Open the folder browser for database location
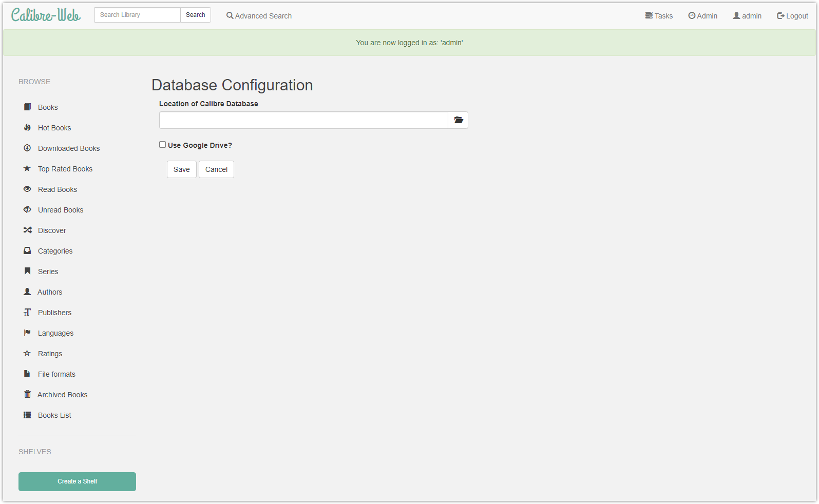This screenshot has width=819, height=504. pyautogui.click(x=458, y=120)
